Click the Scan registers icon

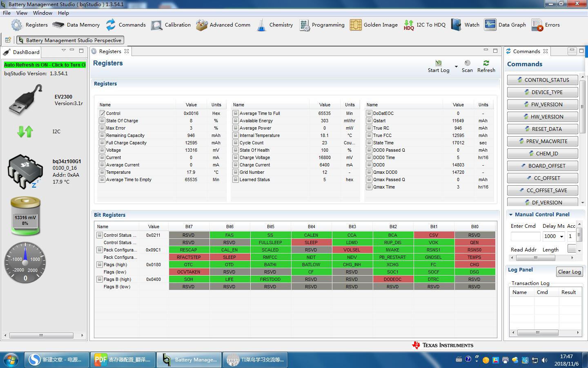[468, 63]
